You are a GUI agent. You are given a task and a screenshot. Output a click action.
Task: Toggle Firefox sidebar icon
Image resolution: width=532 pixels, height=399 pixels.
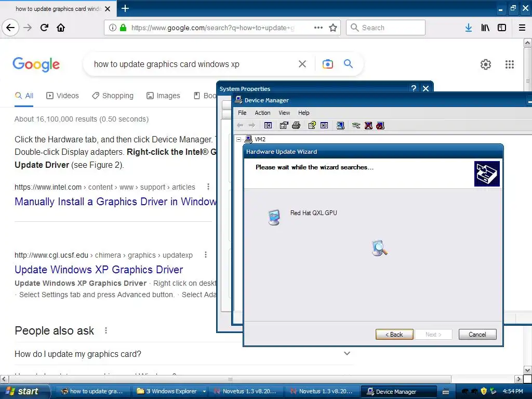point(502,28)
